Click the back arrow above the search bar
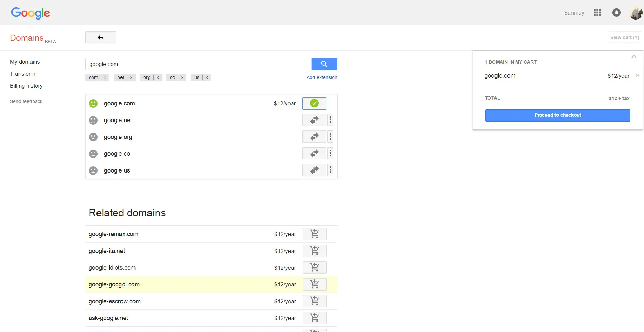 point(100,37)
